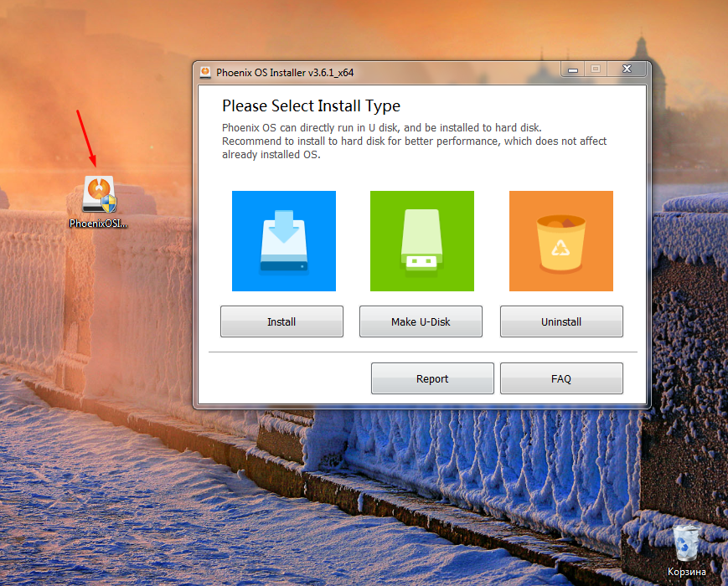
Task: Click the 'Phoenix OS Installer v3.6.1_x64' title text
Action: coord(285,73)
